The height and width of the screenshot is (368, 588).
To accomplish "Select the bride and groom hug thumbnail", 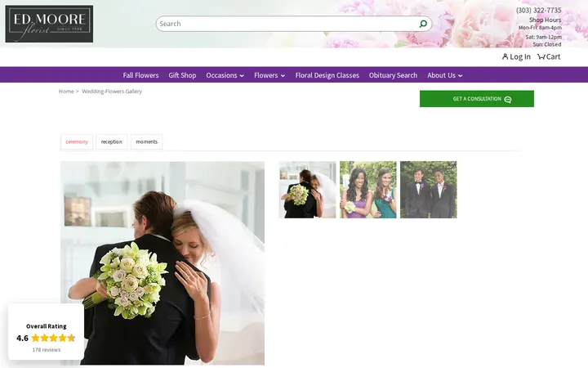I will click(308, 190).
